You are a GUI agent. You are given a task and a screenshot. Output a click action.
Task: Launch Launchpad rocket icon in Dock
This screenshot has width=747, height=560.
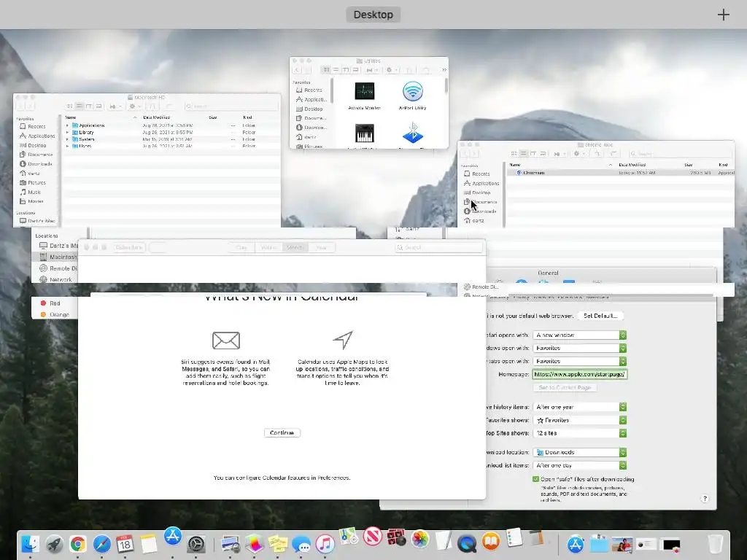54,543
